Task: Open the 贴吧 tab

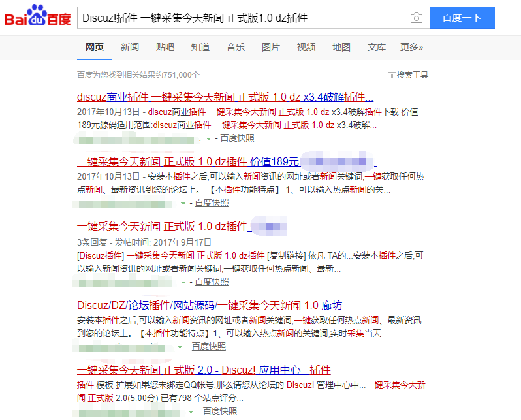Action: 165,47
